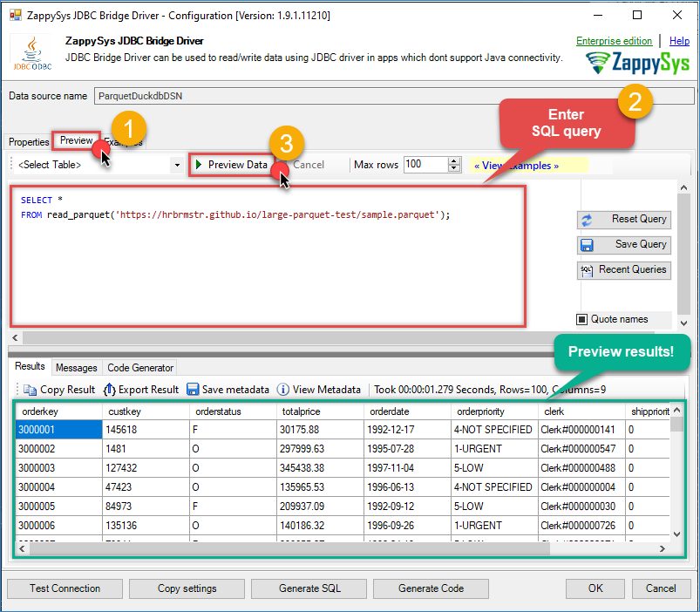Click the Reset Query refresh icon
Image resolution: width=700 pixels, height=612 pixels.
coord(588,220)
